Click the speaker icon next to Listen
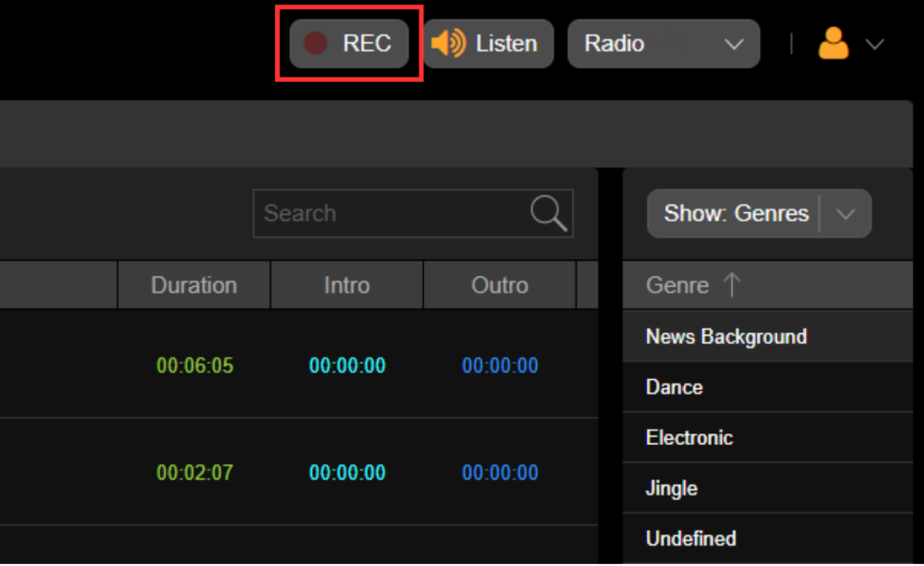 click(448, 43)
